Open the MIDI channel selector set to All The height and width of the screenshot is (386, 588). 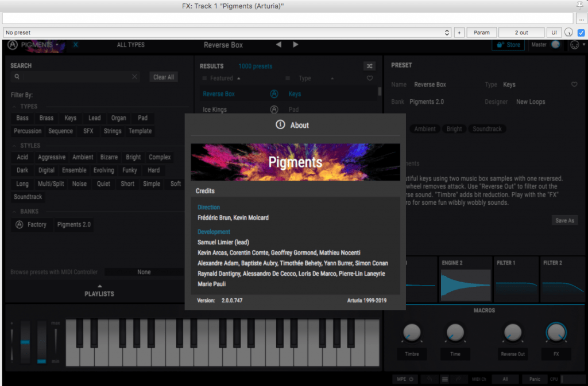pos(505,379)
